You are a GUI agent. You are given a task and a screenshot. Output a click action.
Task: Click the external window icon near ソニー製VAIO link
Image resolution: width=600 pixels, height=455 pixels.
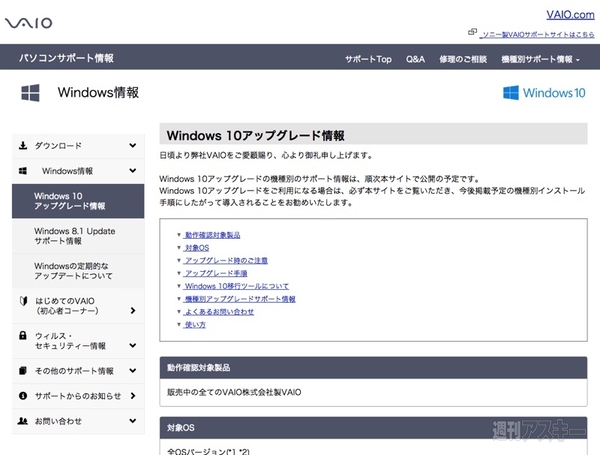pos(472,32)
